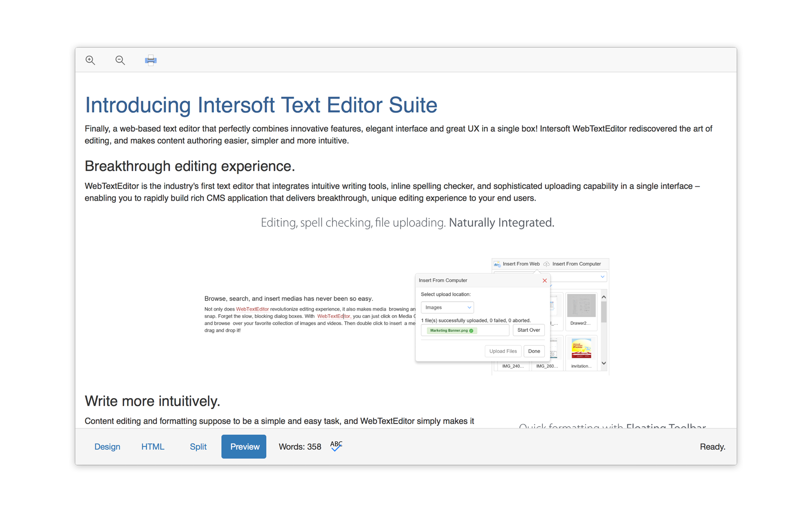The image size is (812, 514).
Task: Click the zoom in magnifier icon
Action: coord(90,60)
